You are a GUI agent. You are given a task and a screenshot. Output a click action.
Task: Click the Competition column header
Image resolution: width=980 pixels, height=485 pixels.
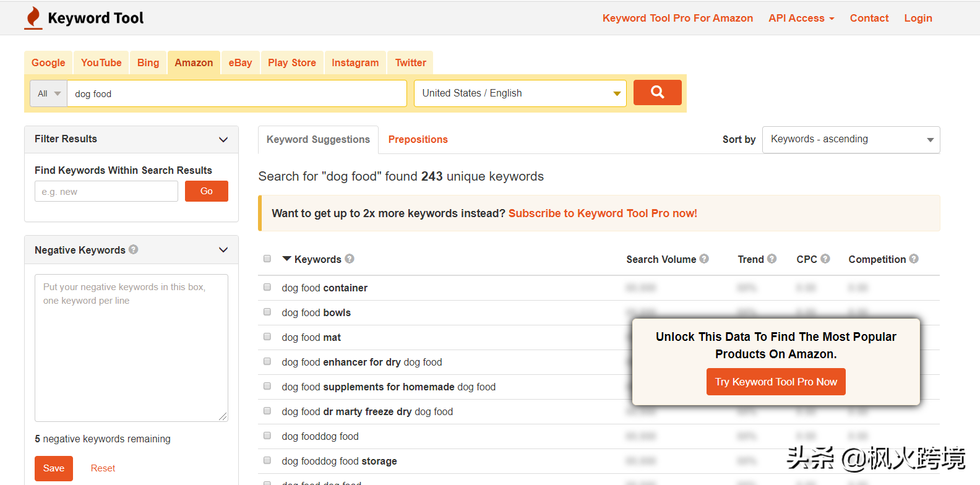pos(877,259)
